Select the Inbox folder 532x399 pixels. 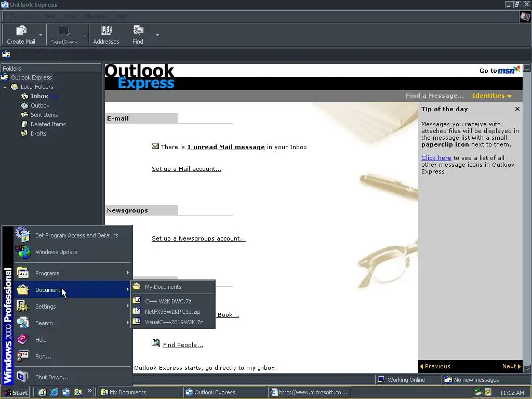point(39,96)
